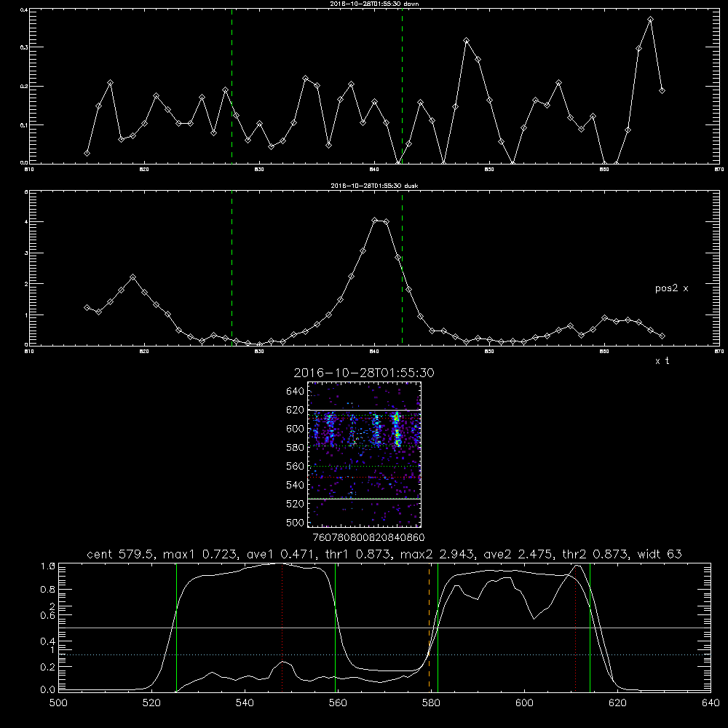Click bottom plot x-axis label 560

tap(338, 703)
